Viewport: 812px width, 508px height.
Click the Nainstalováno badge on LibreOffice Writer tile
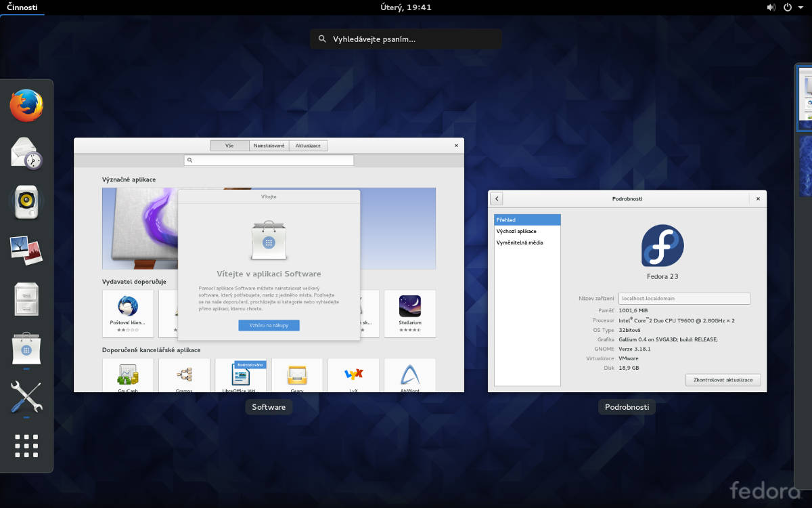point(249,364)
